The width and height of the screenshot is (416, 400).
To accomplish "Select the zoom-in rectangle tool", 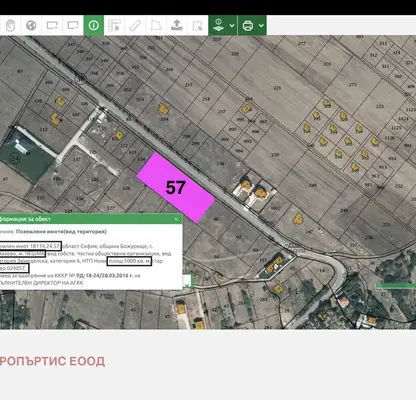I will (52, 25).
